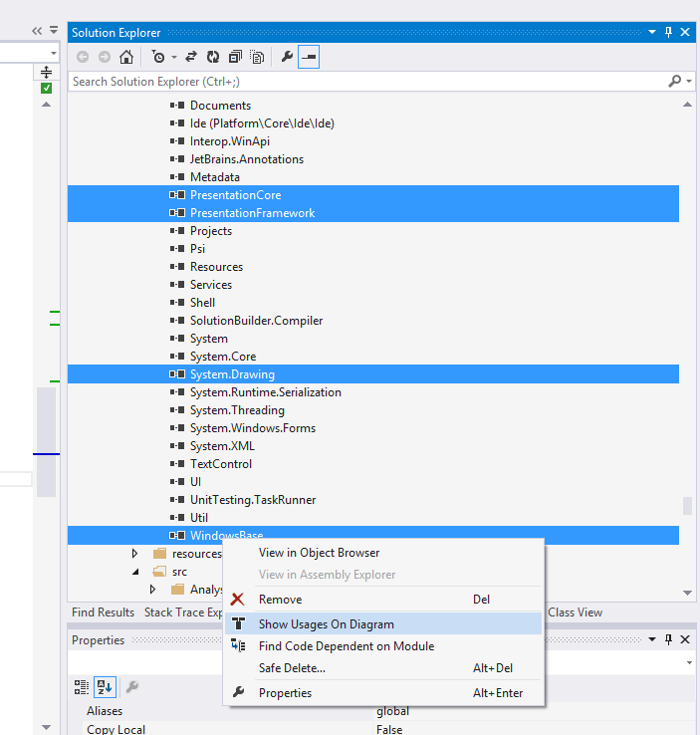
Task: Choose Remove from context menu
Action: [x=383, y=600]
